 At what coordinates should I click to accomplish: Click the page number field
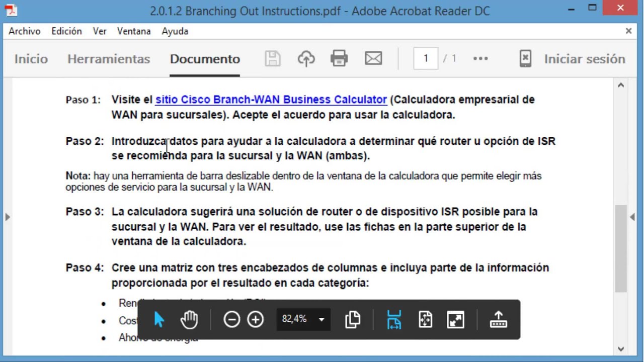[426, 59]
